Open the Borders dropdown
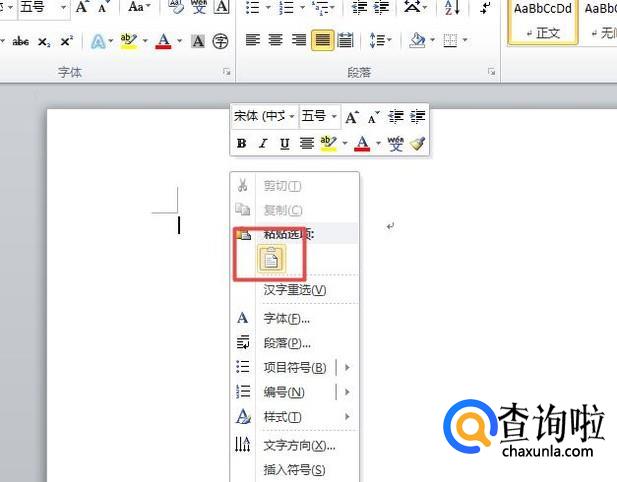Viewport: 617px width, 482px height. pyautogui.click(x=465, y=40)
